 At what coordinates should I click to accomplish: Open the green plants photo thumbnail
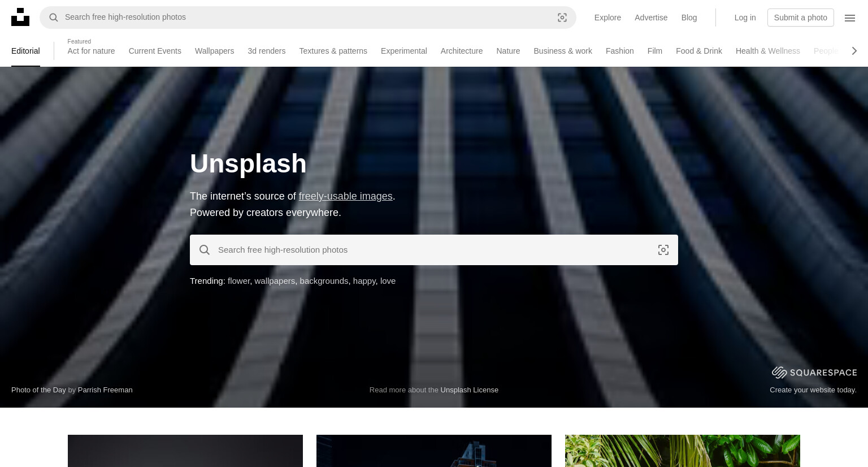pyautogui.click(x=683, y=451)
